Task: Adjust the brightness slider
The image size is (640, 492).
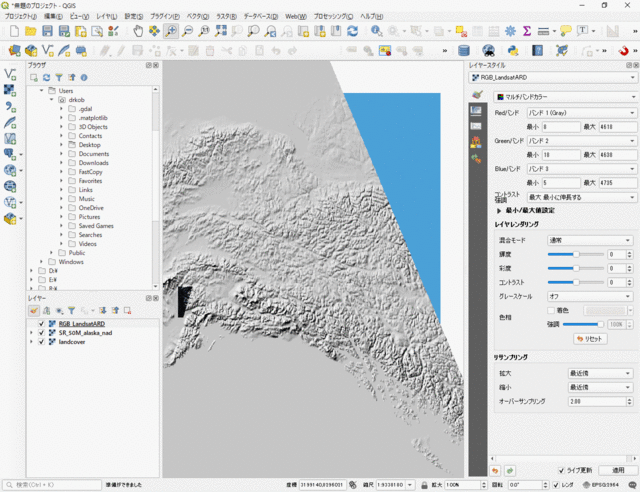Action: point(576,254)
